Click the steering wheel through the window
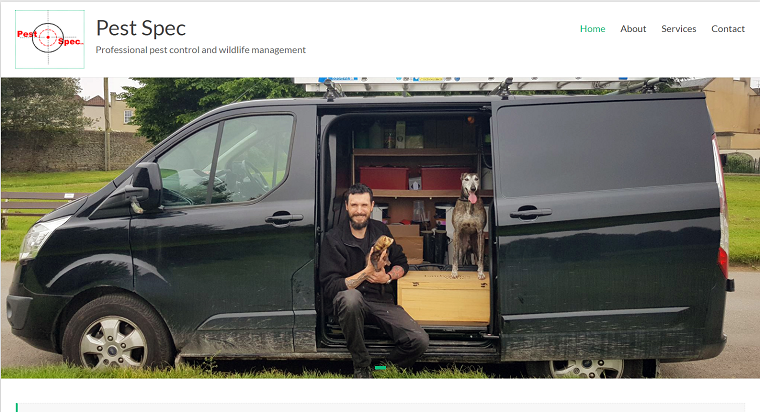 tap(254, 174)
